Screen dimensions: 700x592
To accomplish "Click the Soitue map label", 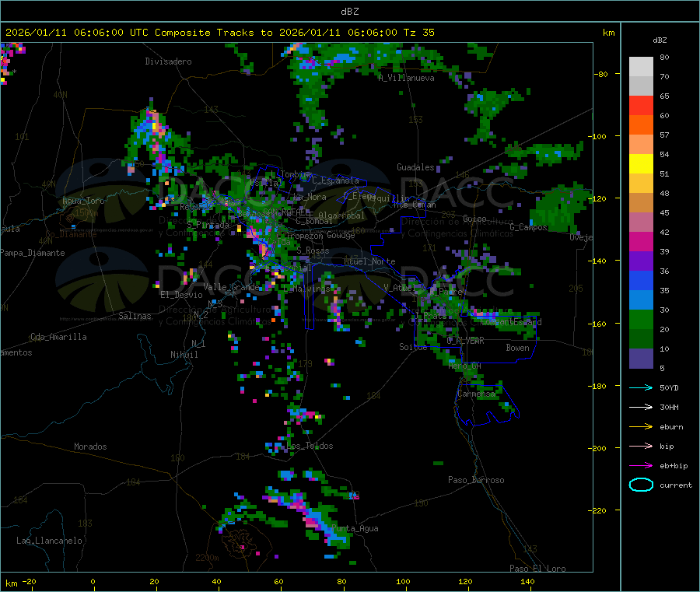I will (x=413, y=347).
